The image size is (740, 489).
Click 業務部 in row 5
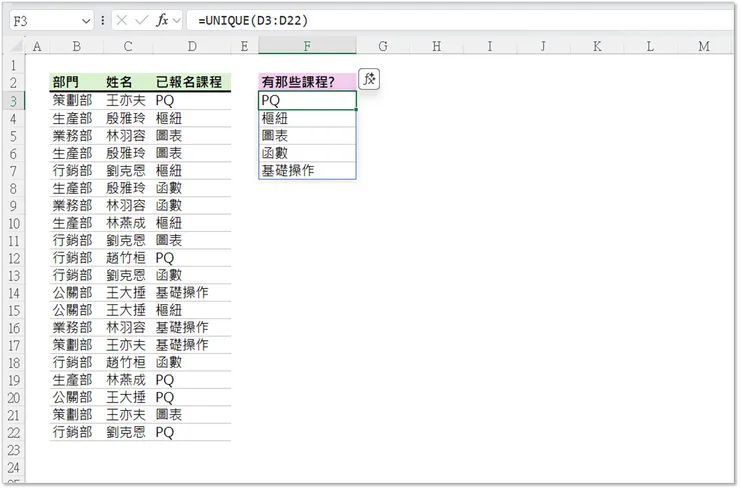pyautogui.click(x=72, y=135)
